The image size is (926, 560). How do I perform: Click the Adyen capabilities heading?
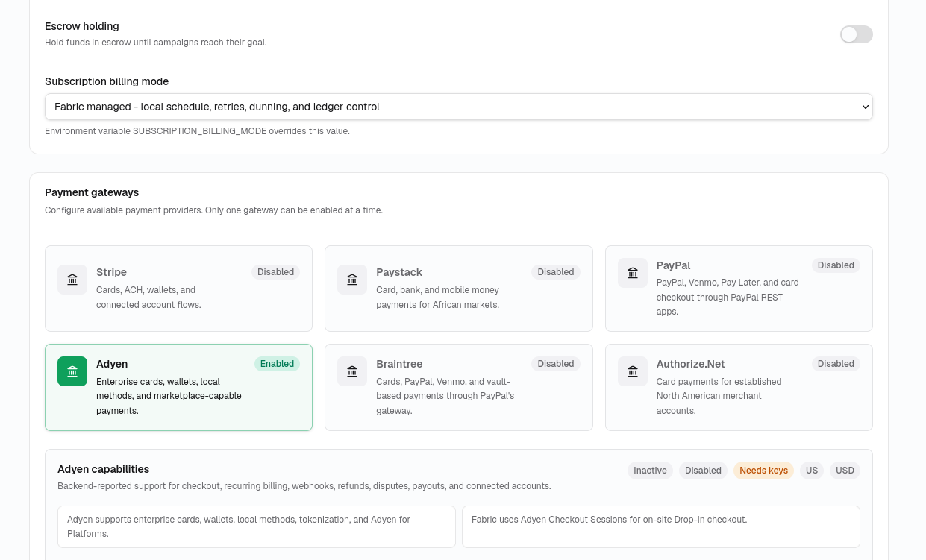pyautogui.click(x=103, y=469)
